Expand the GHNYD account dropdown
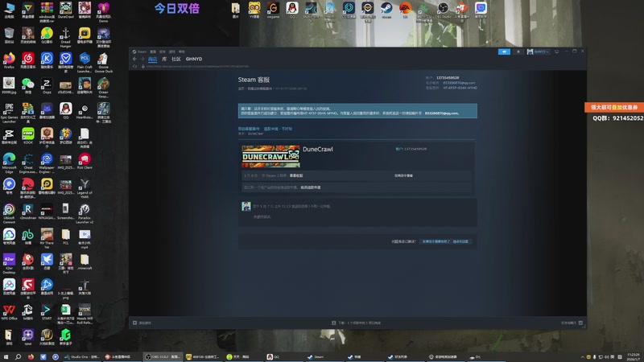644x362 pixels. [538, 51]
